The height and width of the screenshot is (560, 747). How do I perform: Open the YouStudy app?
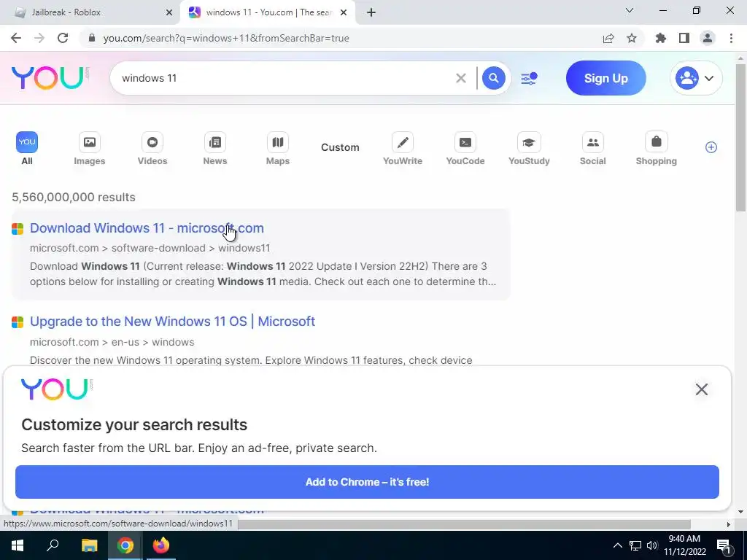(529, 149)
